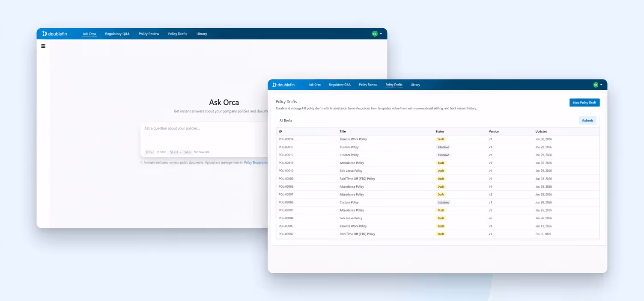Click the New Policy Draft button
Screen dimensions: 644x301
(584, 103)
